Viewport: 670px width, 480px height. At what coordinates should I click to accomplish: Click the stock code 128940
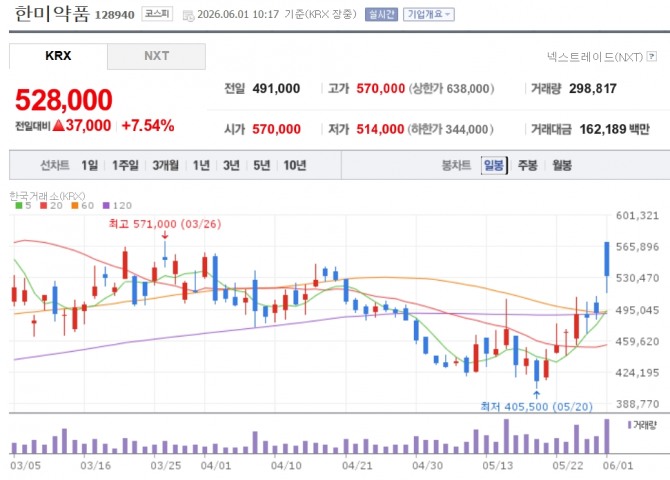tap(115, 15)
